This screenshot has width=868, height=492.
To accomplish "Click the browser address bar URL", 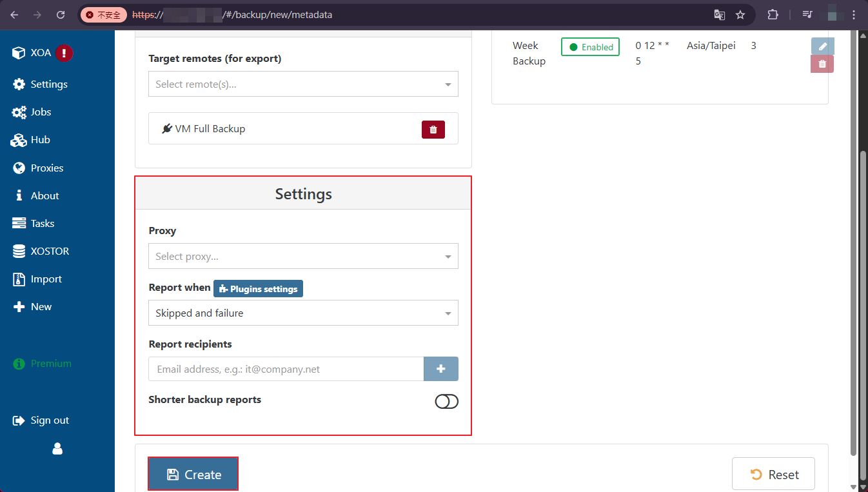I will point(232,14).
